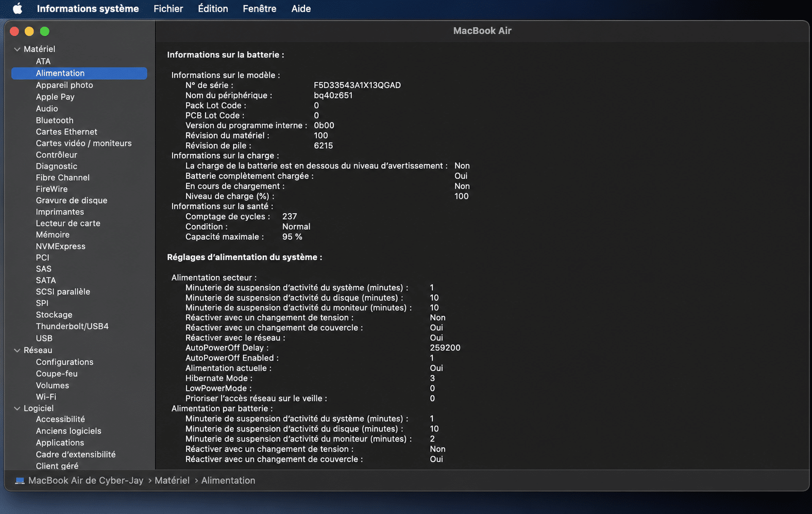This screenshot has width=812, height=514.
Task: Open the Informations système menu
Action: click(88, 9)
